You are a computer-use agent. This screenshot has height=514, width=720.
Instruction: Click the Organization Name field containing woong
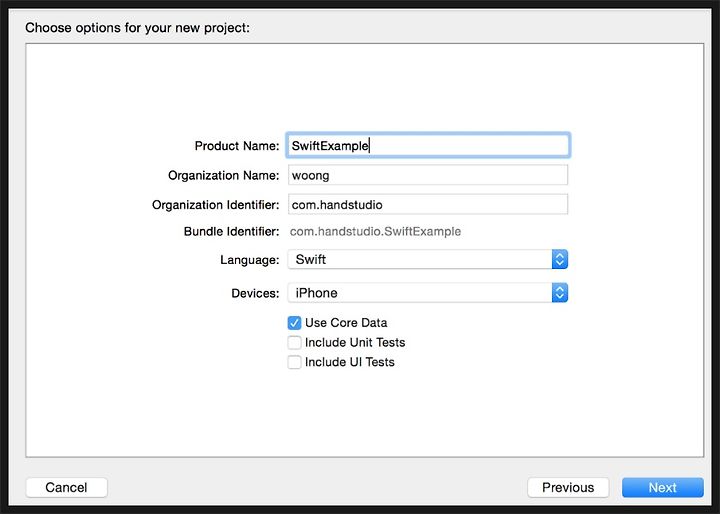click(428, 175)
